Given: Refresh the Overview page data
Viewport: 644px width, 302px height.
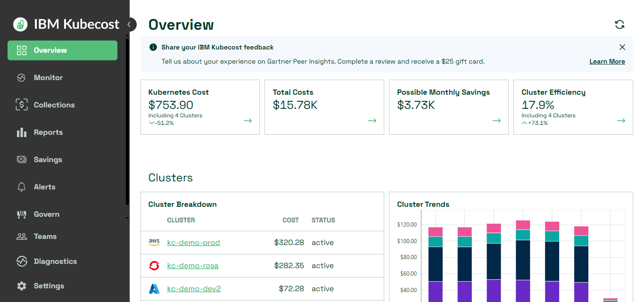Looking at the screenshot, I should tap(620, 24).
